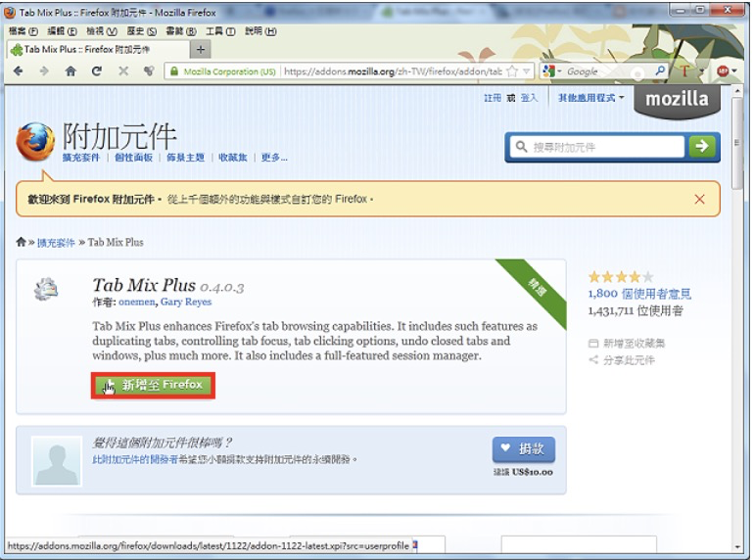Image resolution: width=754 pixels, height=560 pixels.
Task: Reload the page with the refresh icon
Action: [x=97, y=71]
